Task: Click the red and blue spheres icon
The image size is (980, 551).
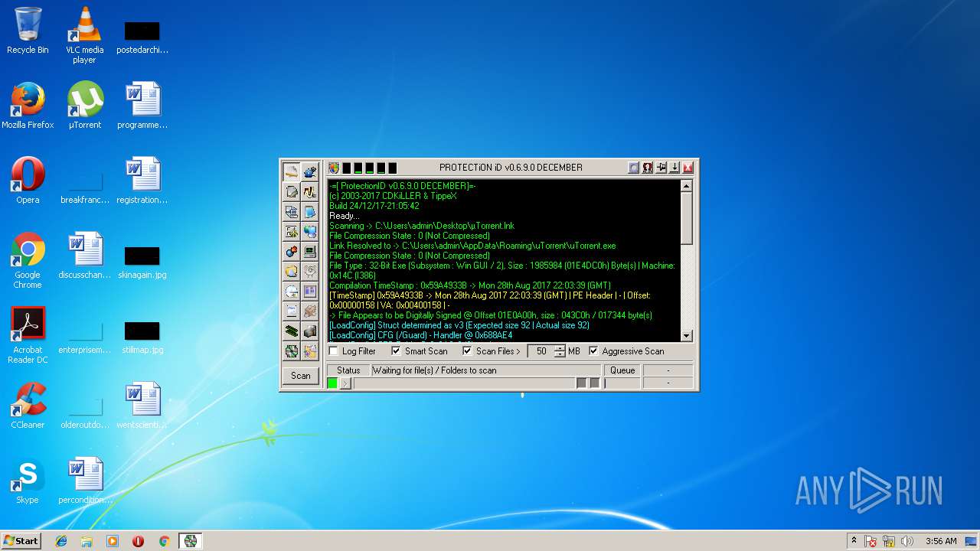Action: coord(292,252)
